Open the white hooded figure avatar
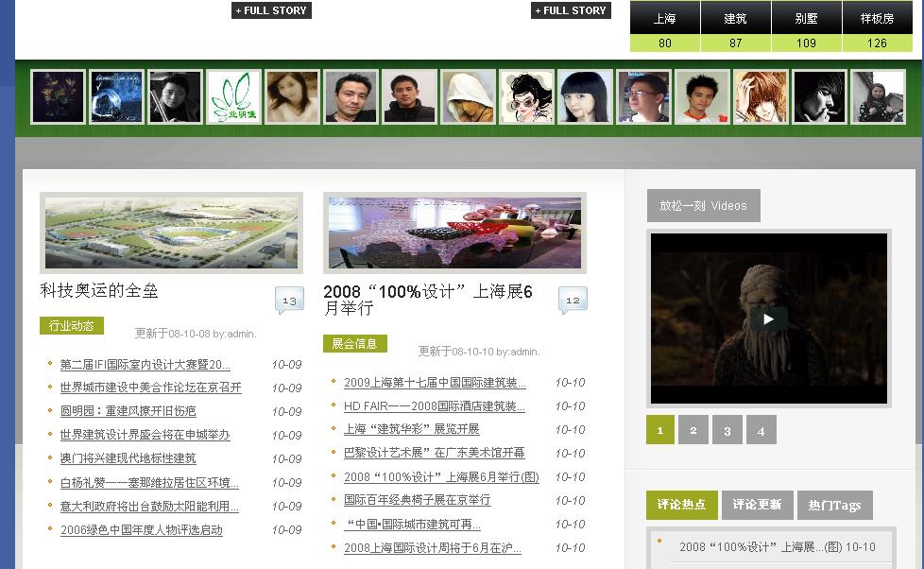This screenshot has height=569, width=924. click(x=468, y=96)
